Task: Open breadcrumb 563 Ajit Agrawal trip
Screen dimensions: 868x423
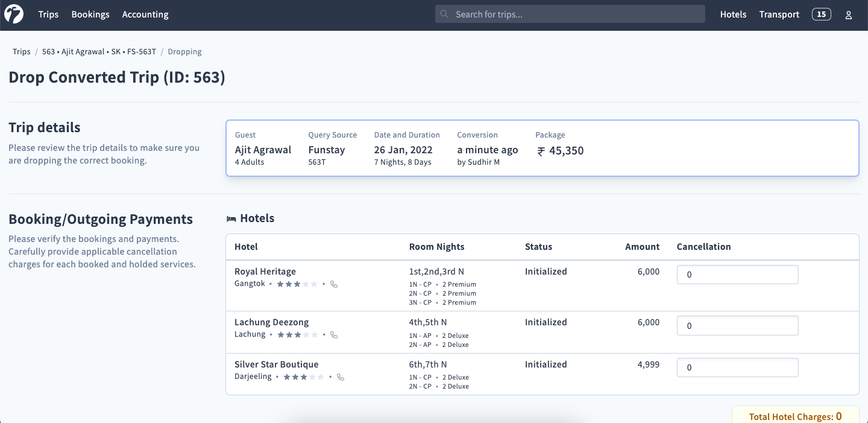Action: click(x=99, y=52)
